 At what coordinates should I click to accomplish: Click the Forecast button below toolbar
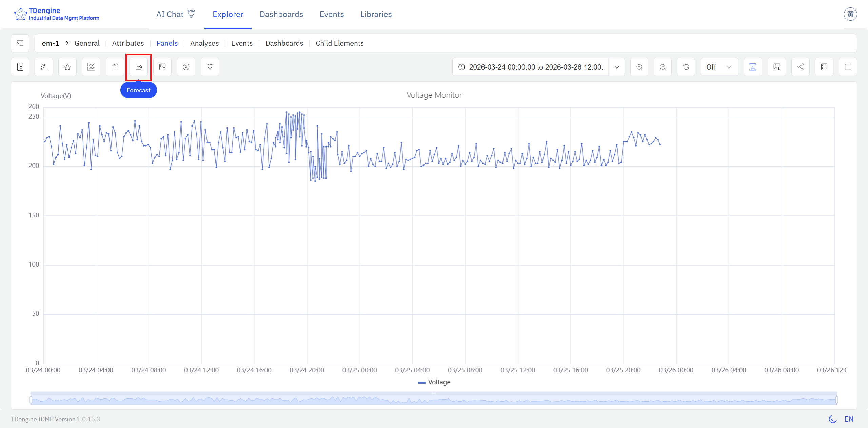tap(138, 90)
